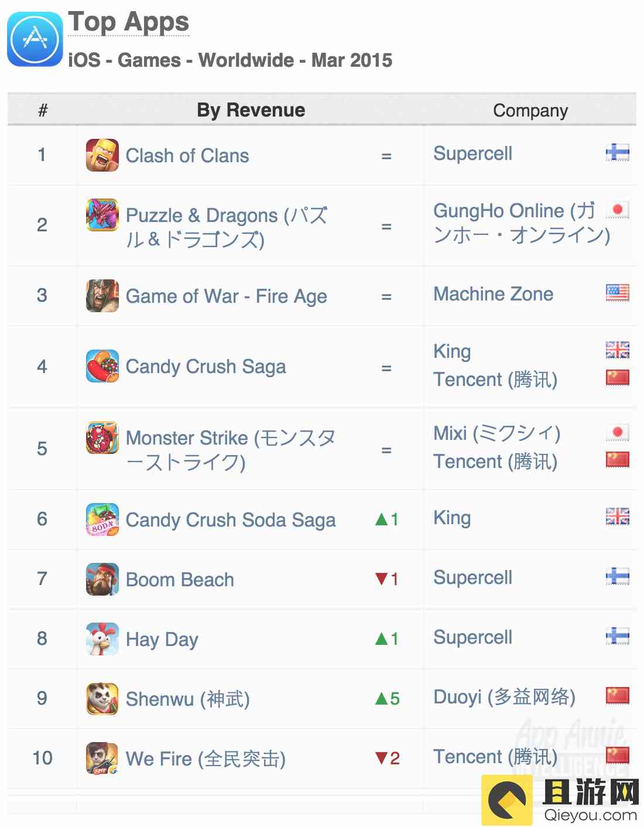This screenshot has width=644, height=827.
Task: Click the Qieyou.com watermark logo
Action: [x=561, y=800]
